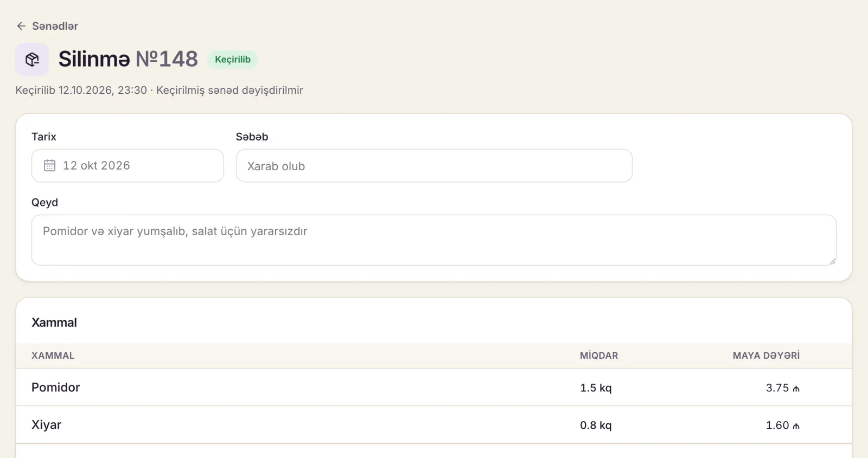The width and height of the screenshot is (868, 458).
Task: Click the XAMMAL column header
Action: click(x=53, y=356)
